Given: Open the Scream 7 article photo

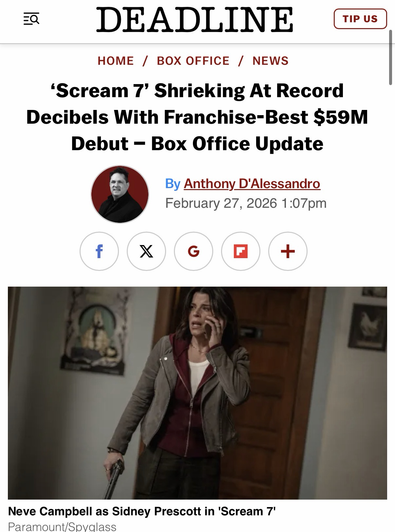Looking at the screenshot, I should pyautogui.click(x=197, y=393).
